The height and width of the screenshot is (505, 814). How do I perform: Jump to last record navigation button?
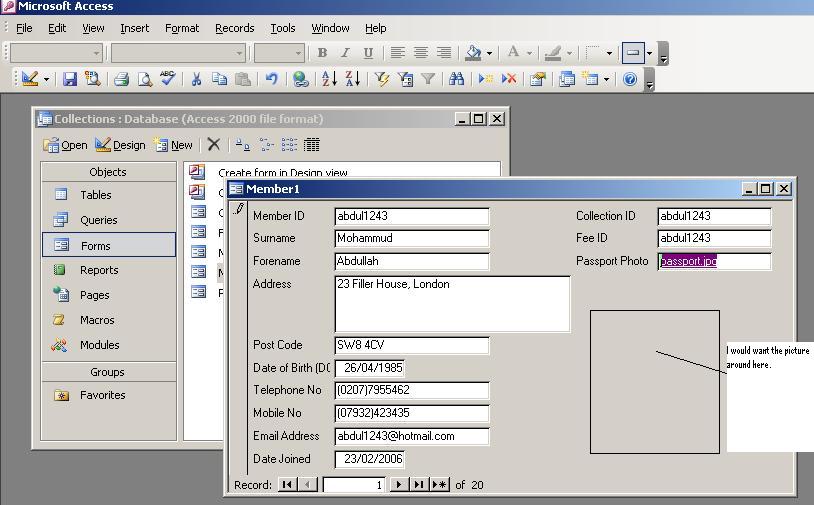tap(418, 484)
